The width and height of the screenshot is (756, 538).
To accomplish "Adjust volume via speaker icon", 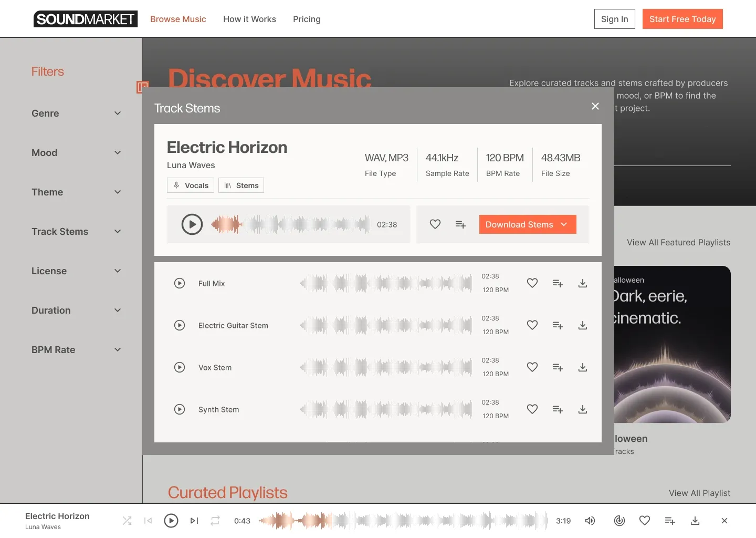I will pos(590,521).
